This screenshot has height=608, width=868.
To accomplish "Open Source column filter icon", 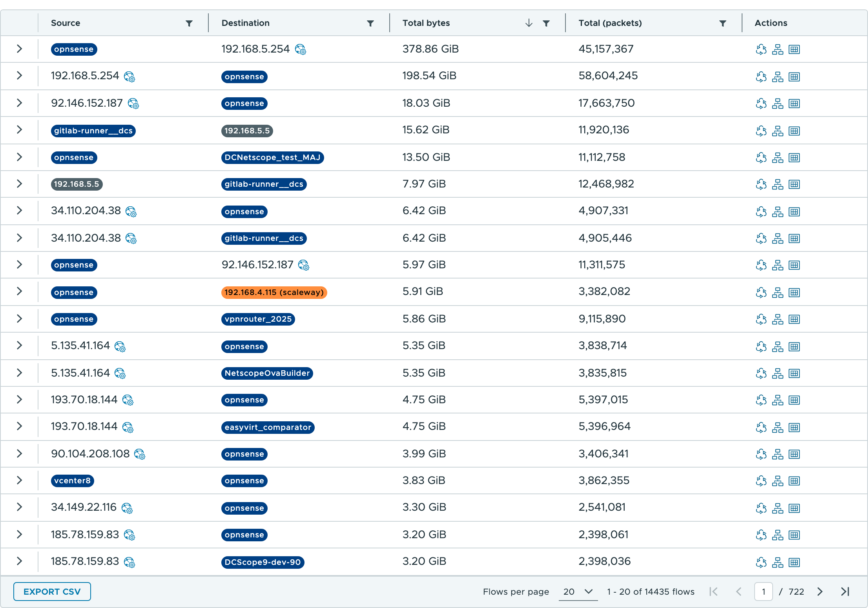I will tap(189, 24).
